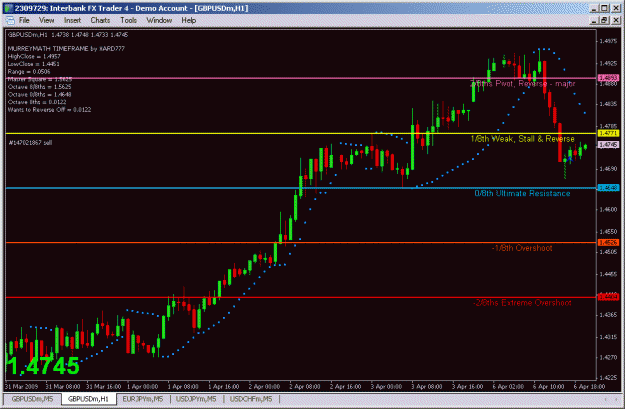
Task: Click the current price 1.4745 axis label
Action: coord(608,145)
